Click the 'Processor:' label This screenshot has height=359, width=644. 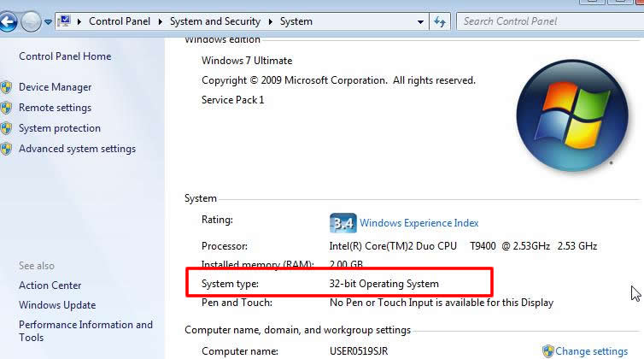pos(225,246)
